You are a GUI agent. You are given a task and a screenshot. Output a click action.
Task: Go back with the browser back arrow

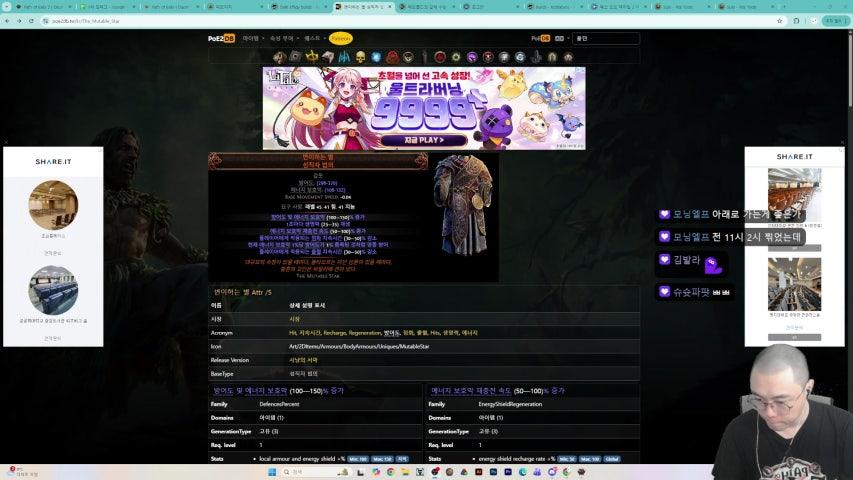pyautogui.click(x=7, y=21)
